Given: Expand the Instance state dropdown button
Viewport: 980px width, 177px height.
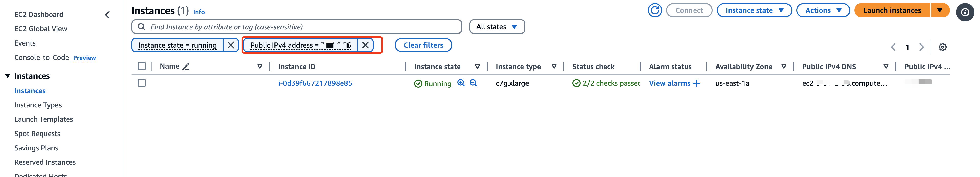Looking at the screenshot, I should tap(754, 10).
